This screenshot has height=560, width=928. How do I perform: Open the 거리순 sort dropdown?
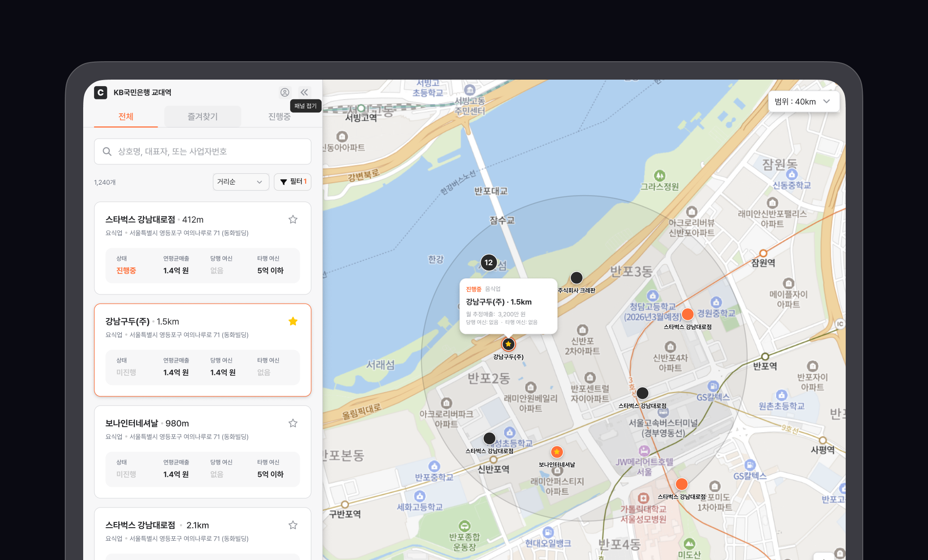[240, 182]
